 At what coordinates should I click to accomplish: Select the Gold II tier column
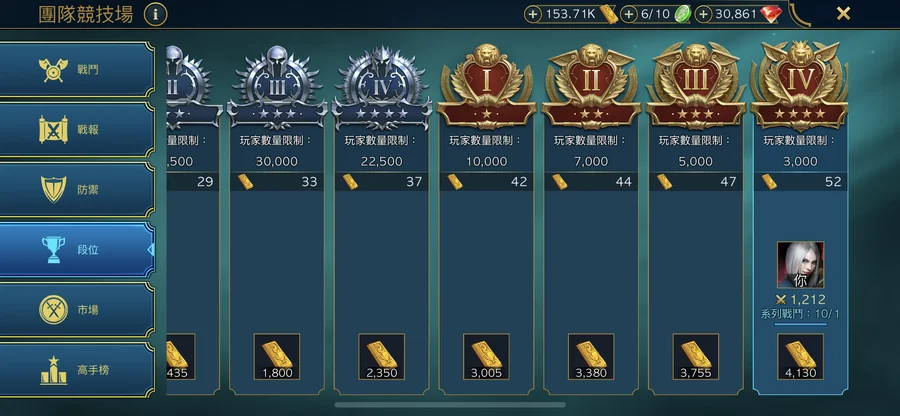(591, 219)
